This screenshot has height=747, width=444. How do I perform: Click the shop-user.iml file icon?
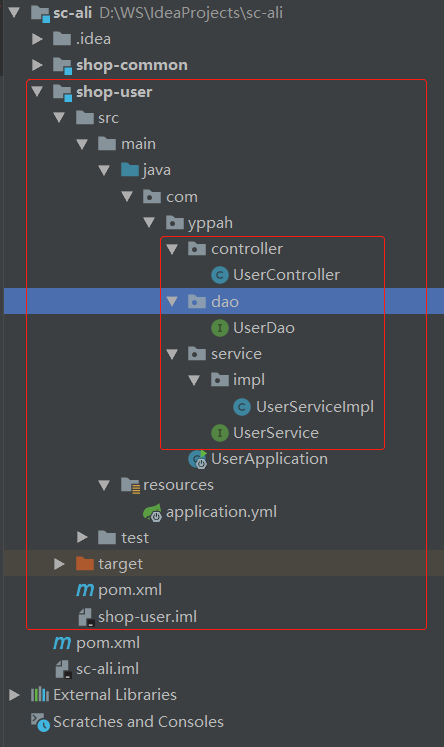[85, 617]
